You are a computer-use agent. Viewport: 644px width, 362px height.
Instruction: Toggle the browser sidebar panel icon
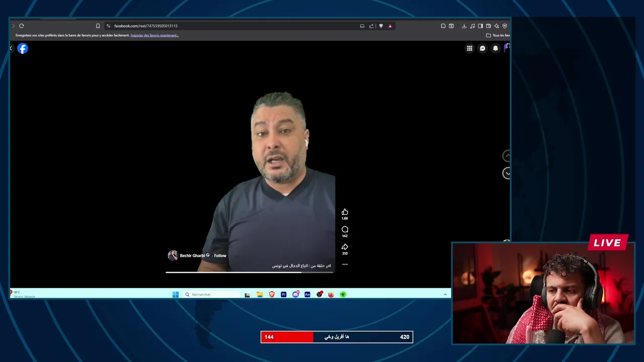click(480, 26)
